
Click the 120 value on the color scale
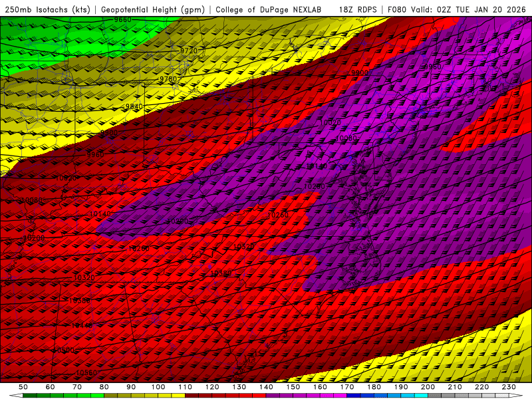coord(212,387)
